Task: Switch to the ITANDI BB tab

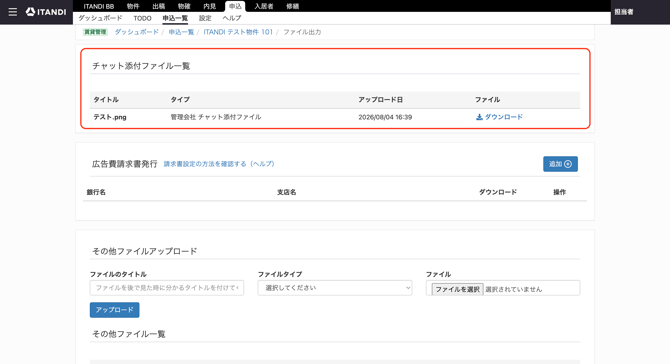Action: [x=99, y=6]
